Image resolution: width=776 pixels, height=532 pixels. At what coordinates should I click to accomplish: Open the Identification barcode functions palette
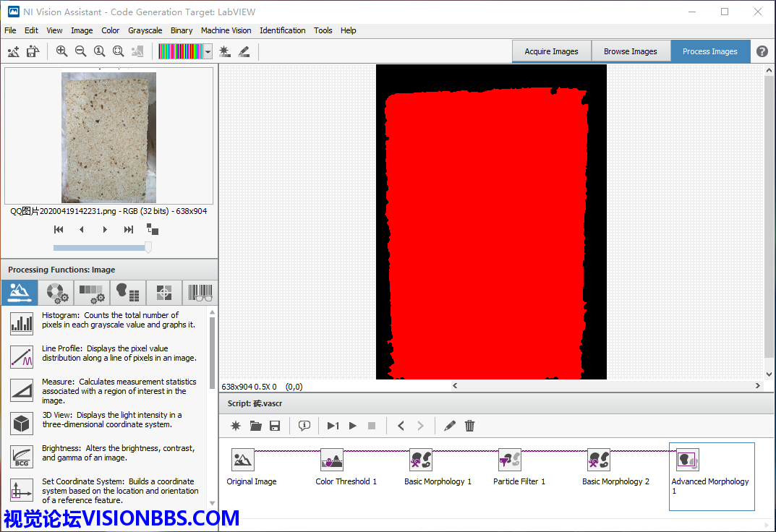[x=200, y=293]
